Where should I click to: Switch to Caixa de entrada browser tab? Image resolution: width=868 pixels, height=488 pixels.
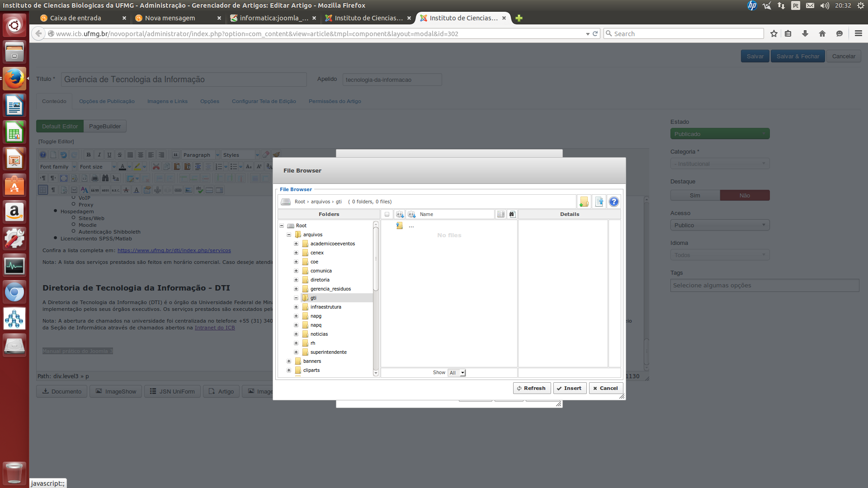click(75, 18)
